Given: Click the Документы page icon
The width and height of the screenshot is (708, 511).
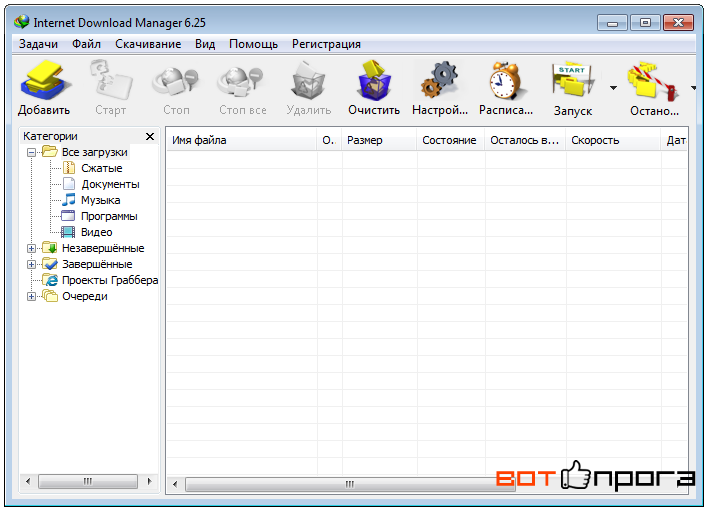Looking at the screenshot, I should (69, 184).
